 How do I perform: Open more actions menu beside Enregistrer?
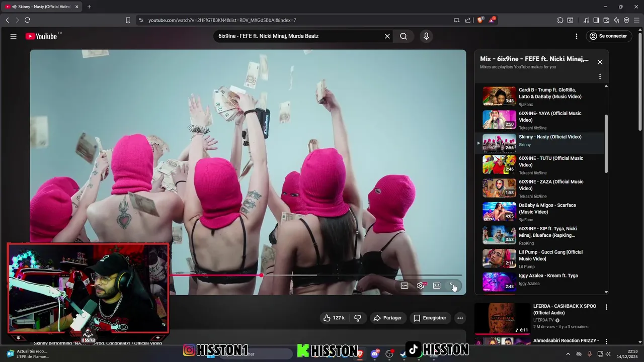coord(460,318)
